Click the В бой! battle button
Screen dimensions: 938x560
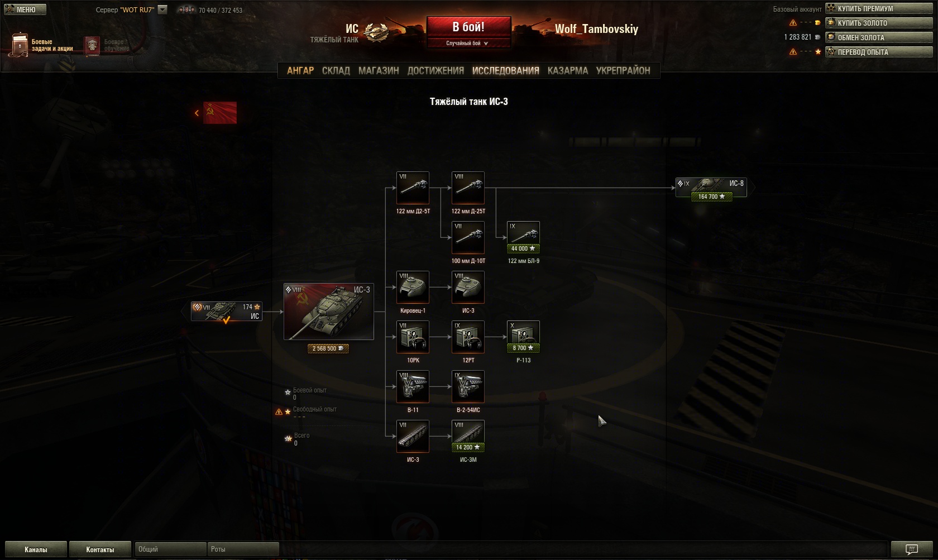(x=468, y=27)
